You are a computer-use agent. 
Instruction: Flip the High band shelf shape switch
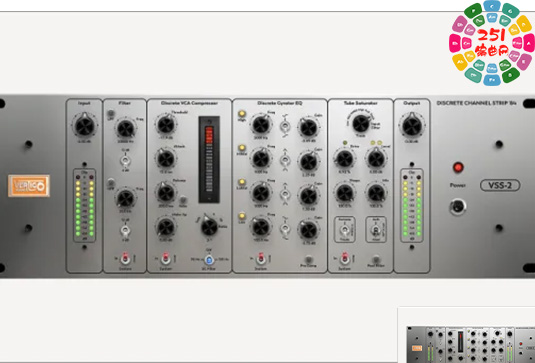(285, 126)
